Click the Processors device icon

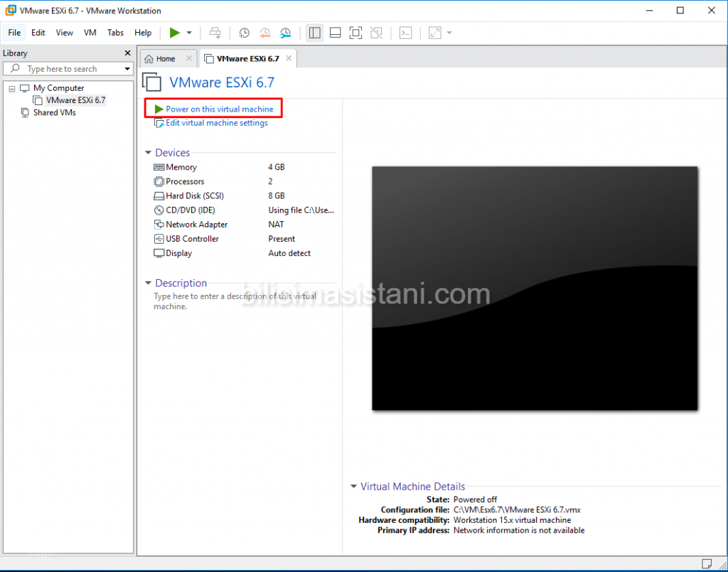[x=159, y=181]
